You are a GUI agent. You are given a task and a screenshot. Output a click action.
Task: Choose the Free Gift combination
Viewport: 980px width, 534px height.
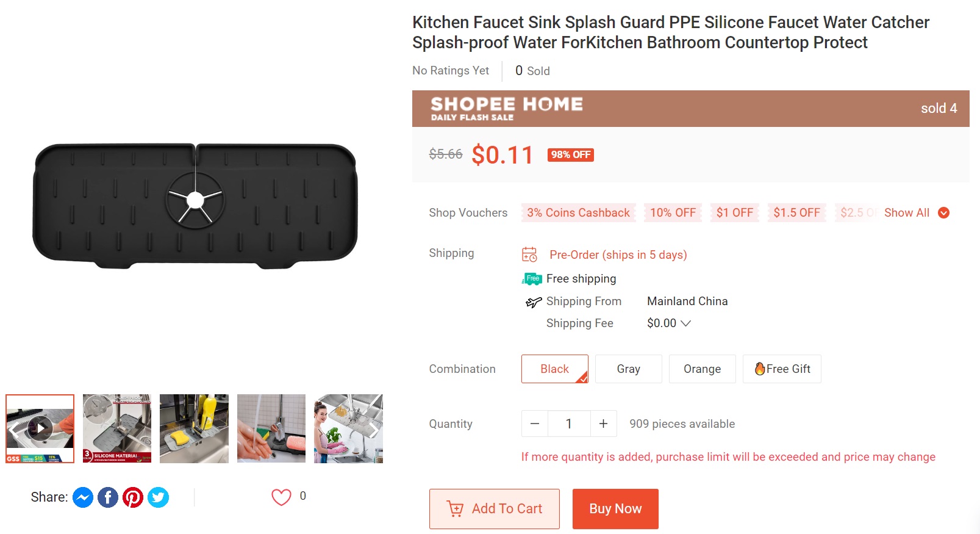click(782, 369)
